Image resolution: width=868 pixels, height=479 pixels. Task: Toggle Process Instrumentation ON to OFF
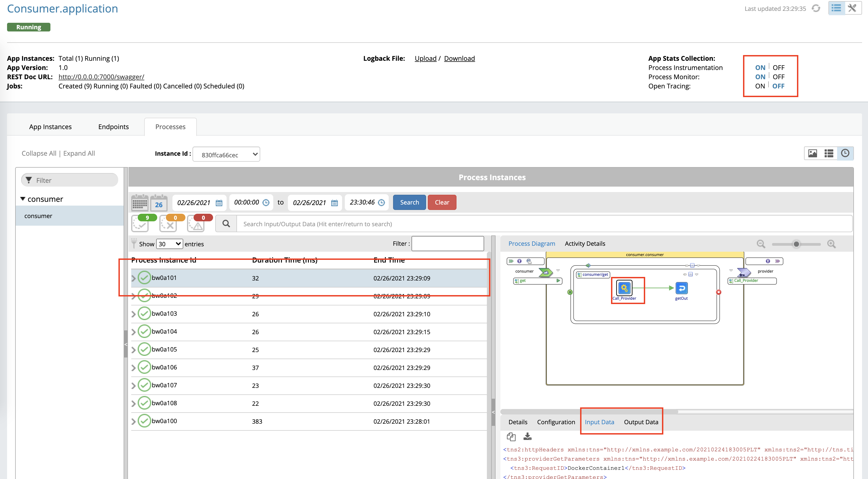[780, 67]
